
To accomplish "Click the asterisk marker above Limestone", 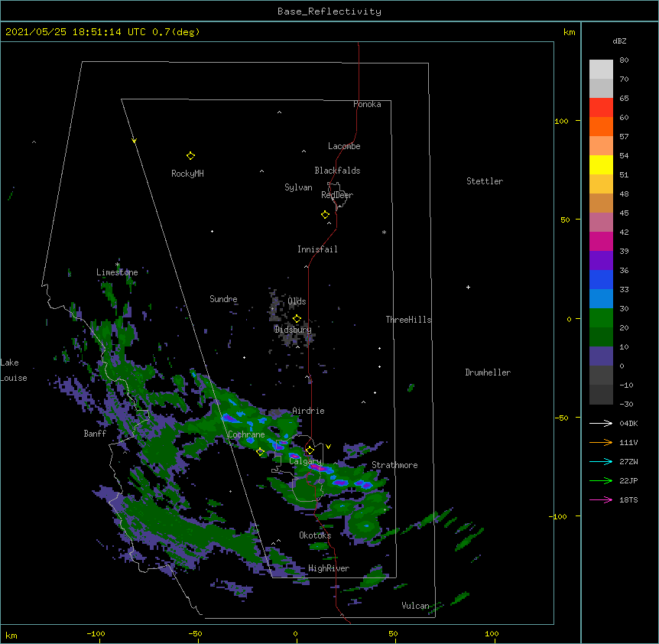I will coord(118,265).
